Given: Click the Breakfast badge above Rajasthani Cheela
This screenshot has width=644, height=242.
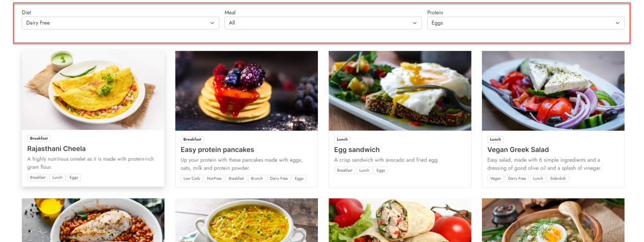Looking at the screenshot, I should coord(39,138).
